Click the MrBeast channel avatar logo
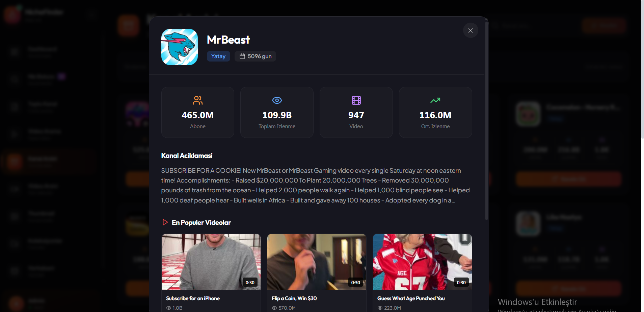 (180, 47)
